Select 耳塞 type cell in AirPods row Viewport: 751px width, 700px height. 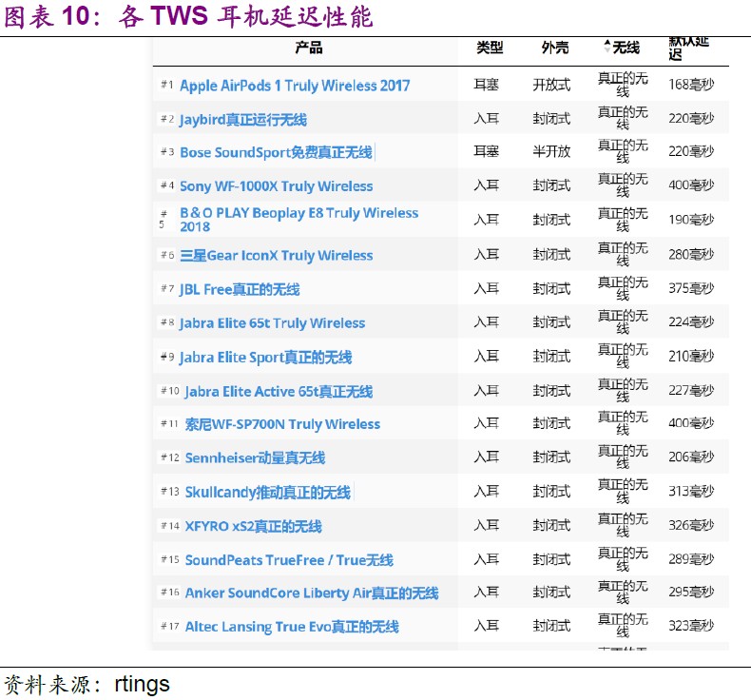coord(487,85)
